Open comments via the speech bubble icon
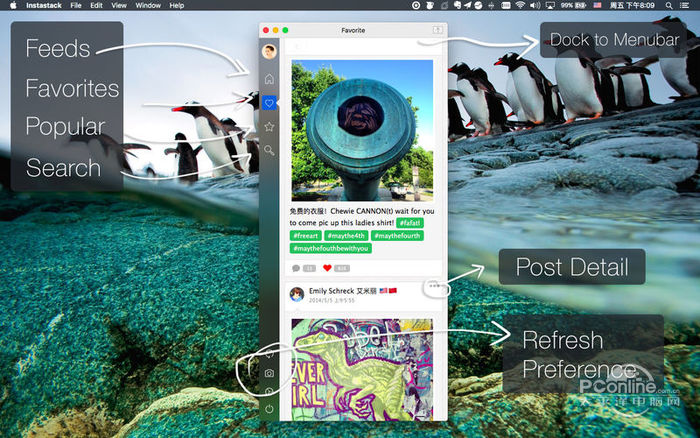 coord(296,268)
